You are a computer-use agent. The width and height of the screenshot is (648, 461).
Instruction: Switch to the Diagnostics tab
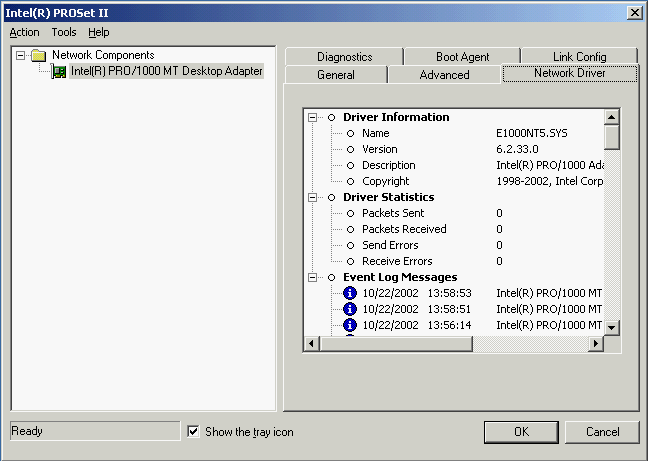coord(344,57)
